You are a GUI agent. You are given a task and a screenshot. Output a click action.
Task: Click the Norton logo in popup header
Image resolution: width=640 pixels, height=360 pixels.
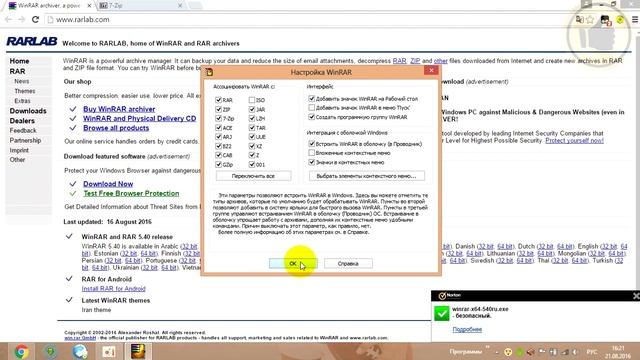[x=449, y=296]
